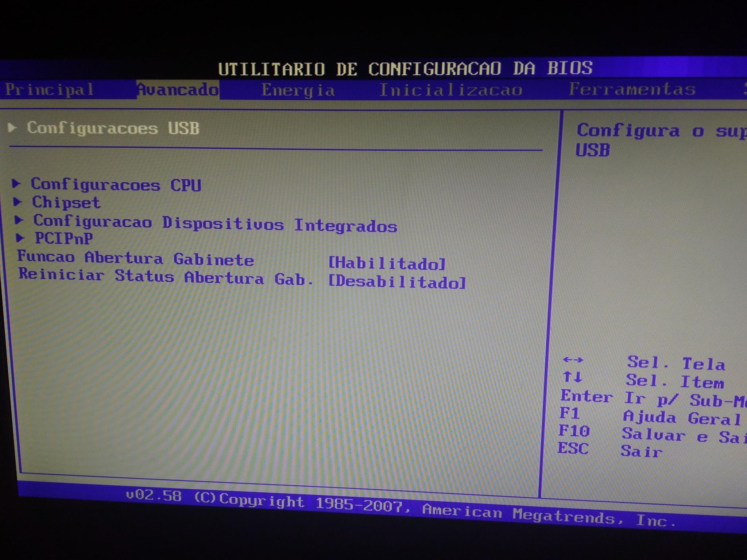Change the [Desabilitado] value

397,282
